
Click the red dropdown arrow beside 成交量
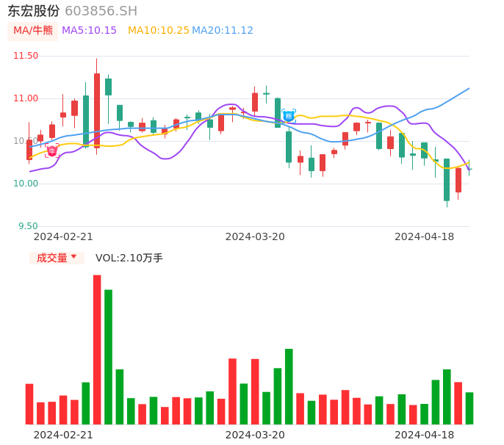pos(73,257)
